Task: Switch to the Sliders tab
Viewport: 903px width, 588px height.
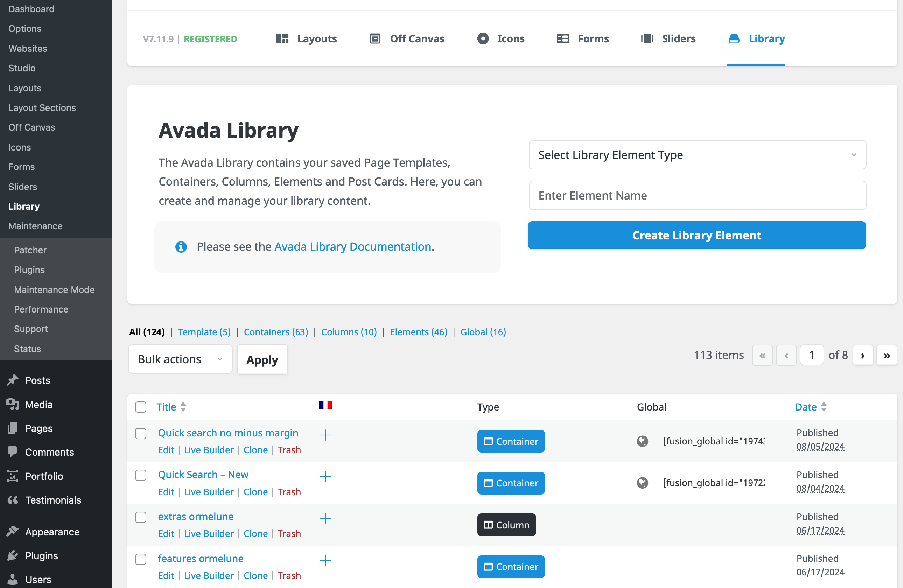Action: pos(668,39)
